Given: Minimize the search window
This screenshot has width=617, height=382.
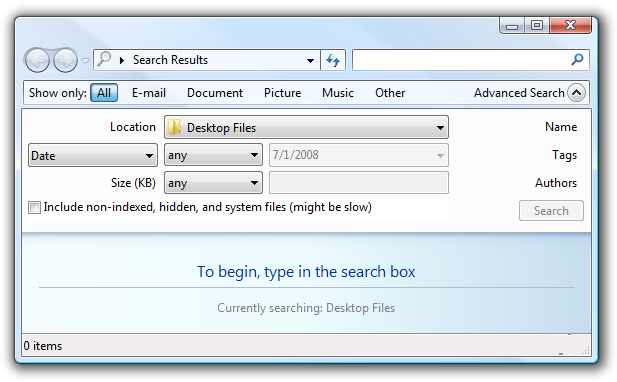Looking at the screenshot, I should point(512,26).
